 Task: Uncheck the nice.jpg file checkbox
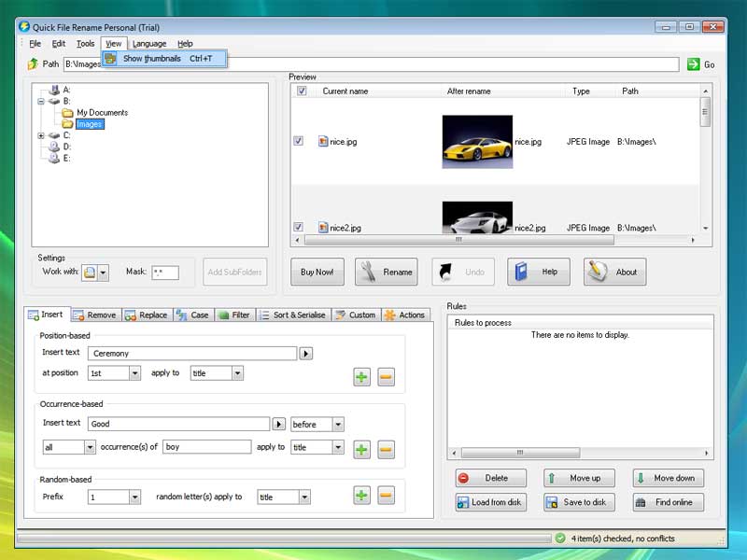299,142
